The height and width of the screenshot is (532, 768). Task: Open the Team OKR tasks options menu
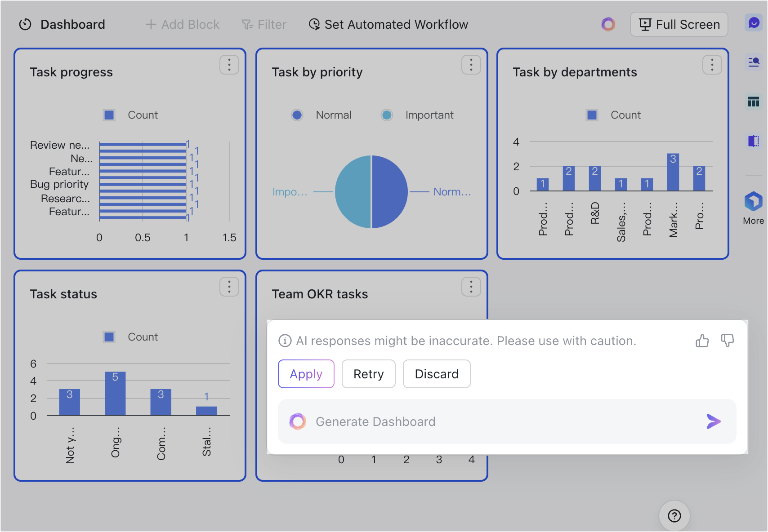471,287
